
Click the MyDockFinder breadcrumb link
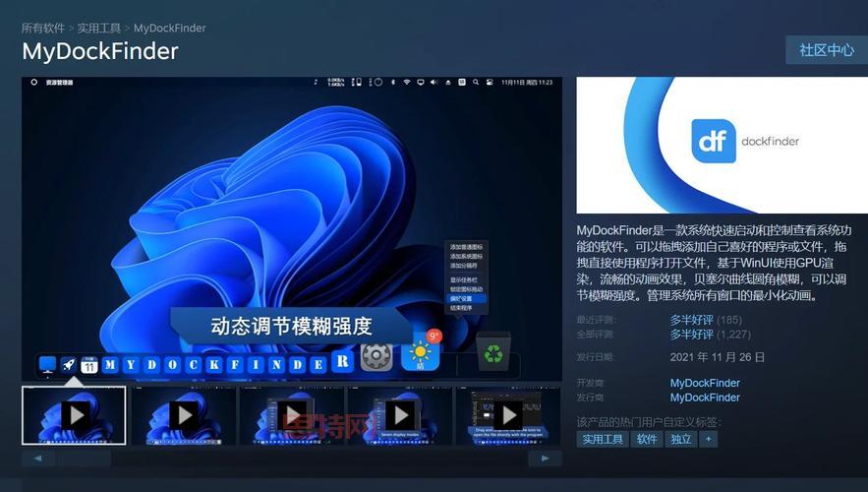(170, 28)
